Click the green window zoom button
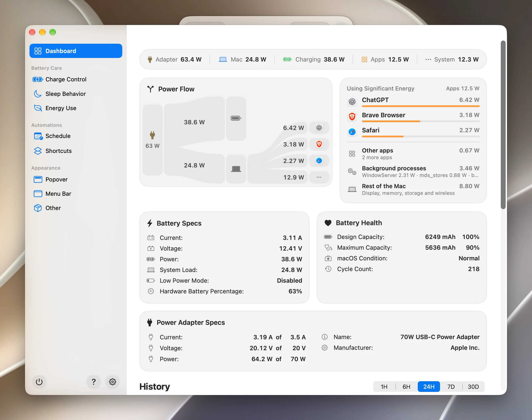 point(53,32)
